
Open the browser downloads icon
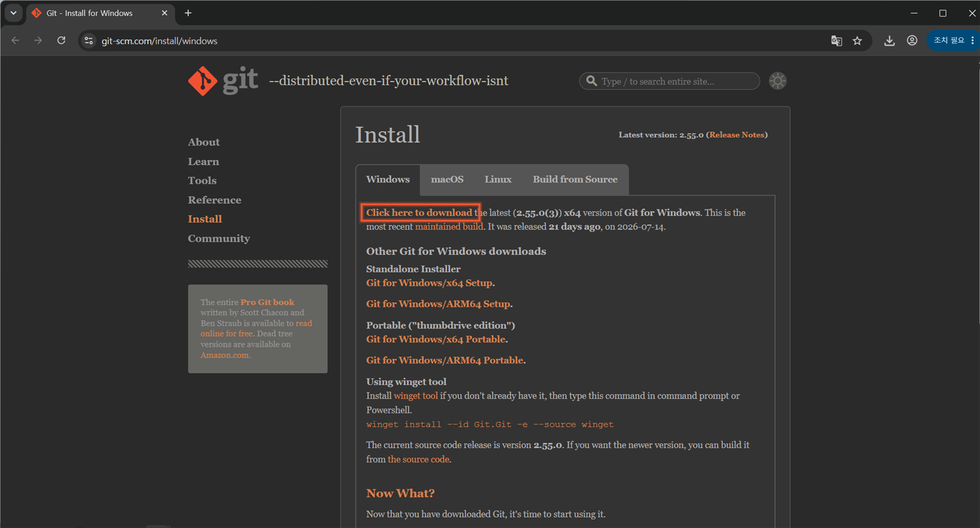click(x=889, y=40)
